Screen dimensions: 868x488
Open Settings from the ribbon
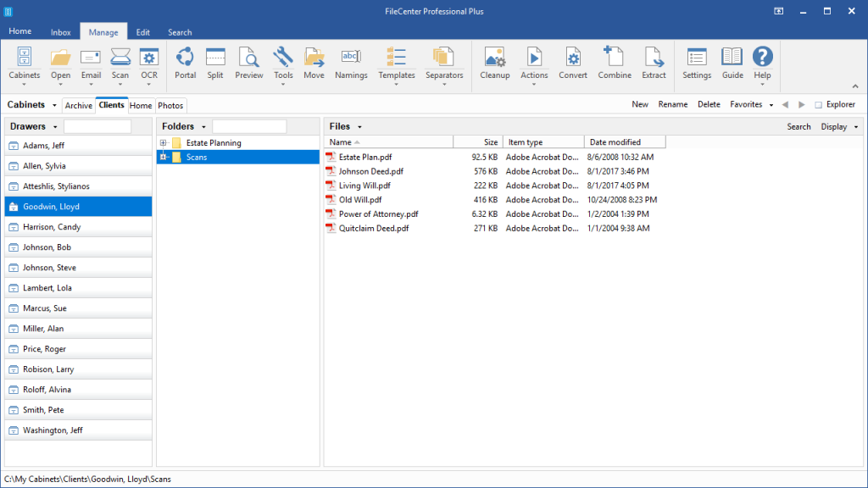[x=697, y=64]
